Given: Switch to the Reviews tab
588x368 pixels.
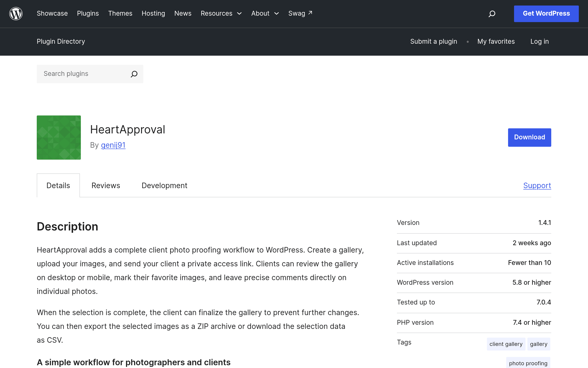Looking at the screenshot, I should point(106,185).
